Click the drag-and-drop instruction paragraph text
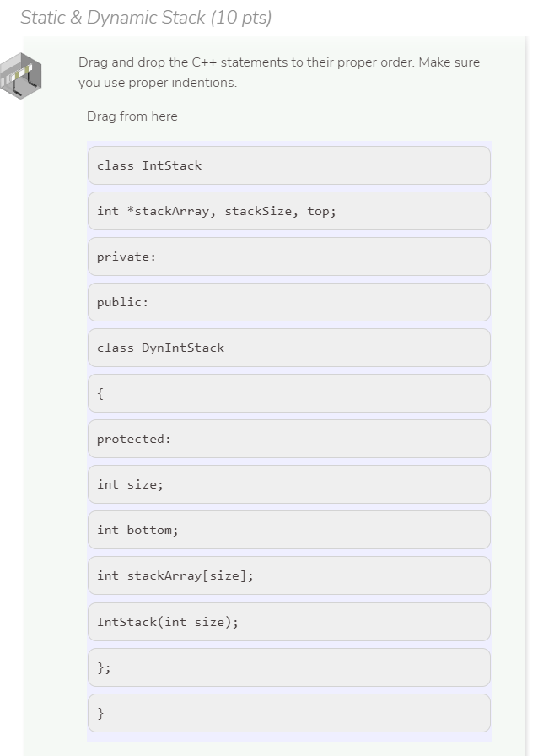This screenshot has width=538, height=756. 279,73
